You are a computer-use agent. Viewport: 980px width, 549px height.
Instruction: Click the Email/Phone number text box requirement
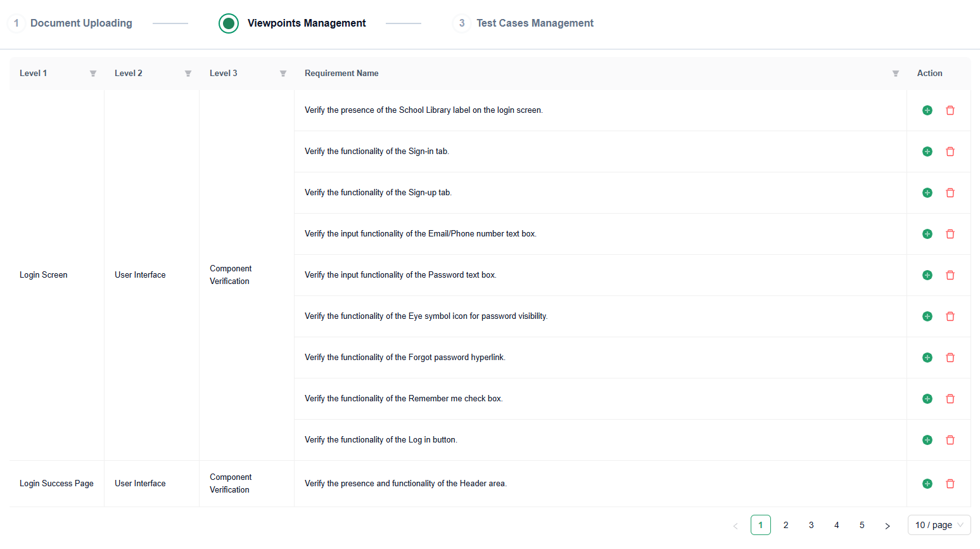421,234
